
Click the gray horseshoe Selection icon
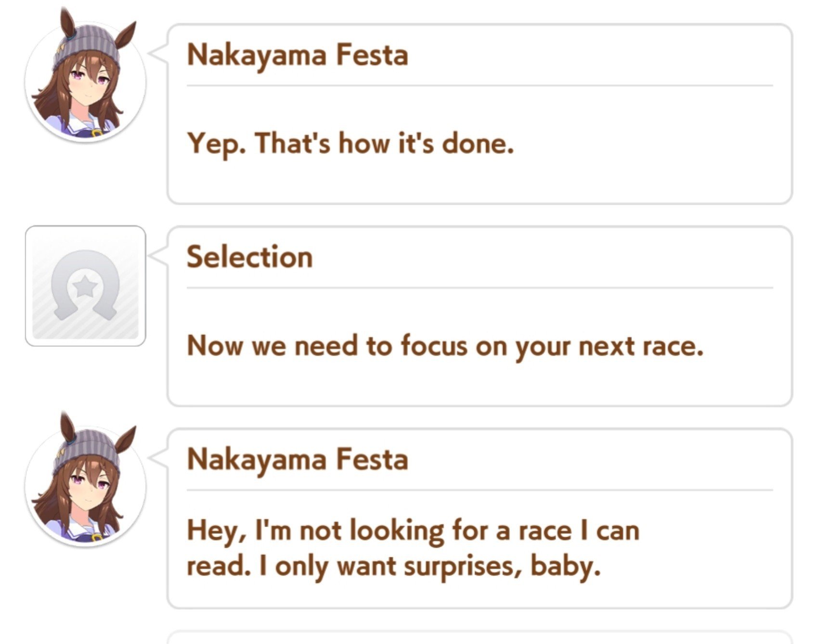(85, 286)
